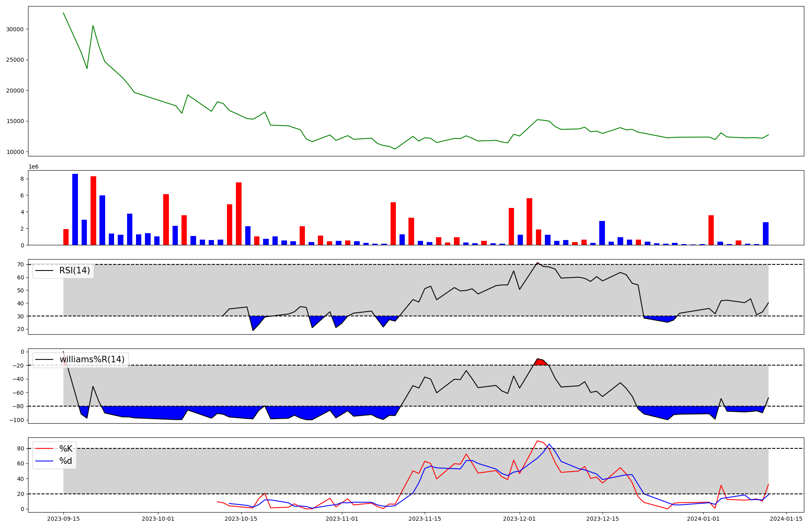Select the %d legend entry text
Screen dimensions: 812x528
66,461
